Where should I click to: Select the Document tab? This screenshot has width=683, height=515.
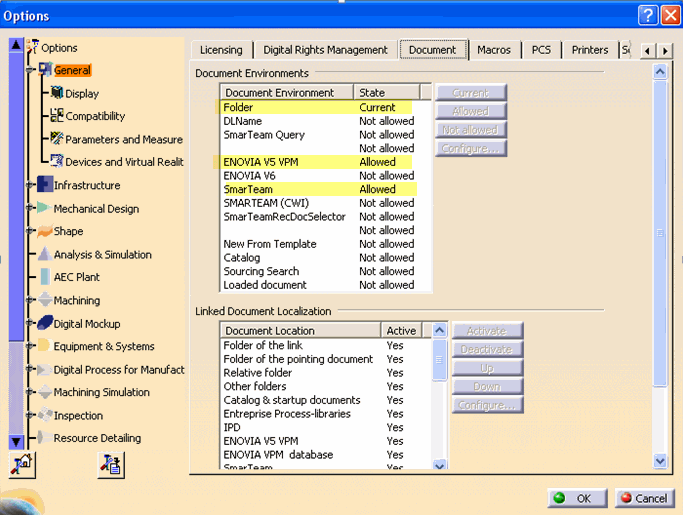[433, 49]
